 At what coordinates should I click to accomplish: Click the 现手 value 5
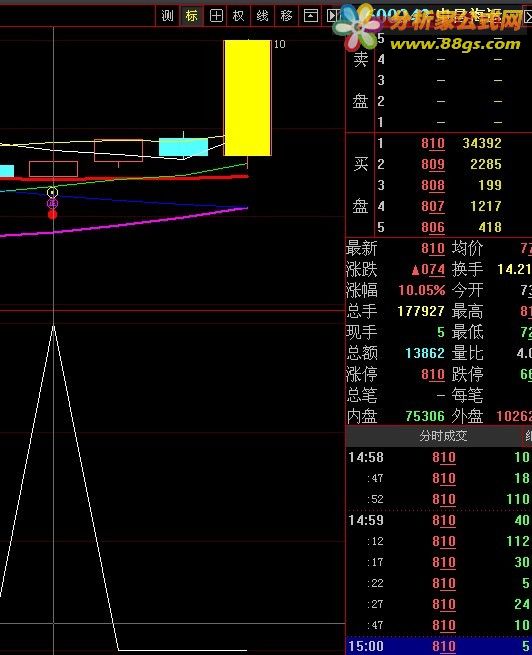[x=441, y=332]
